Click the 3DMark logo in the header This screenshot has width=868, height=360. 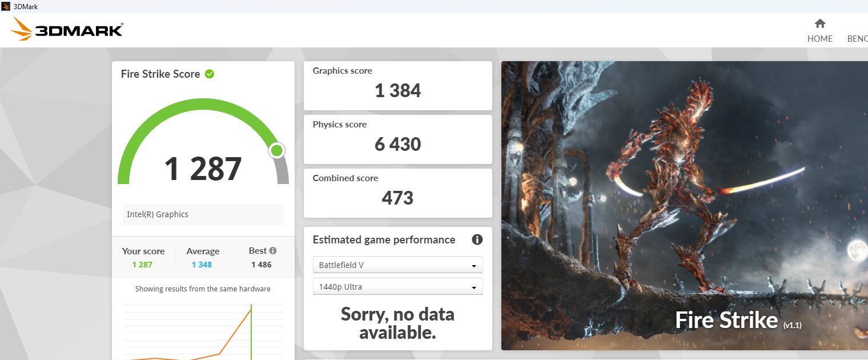[67, 29]
